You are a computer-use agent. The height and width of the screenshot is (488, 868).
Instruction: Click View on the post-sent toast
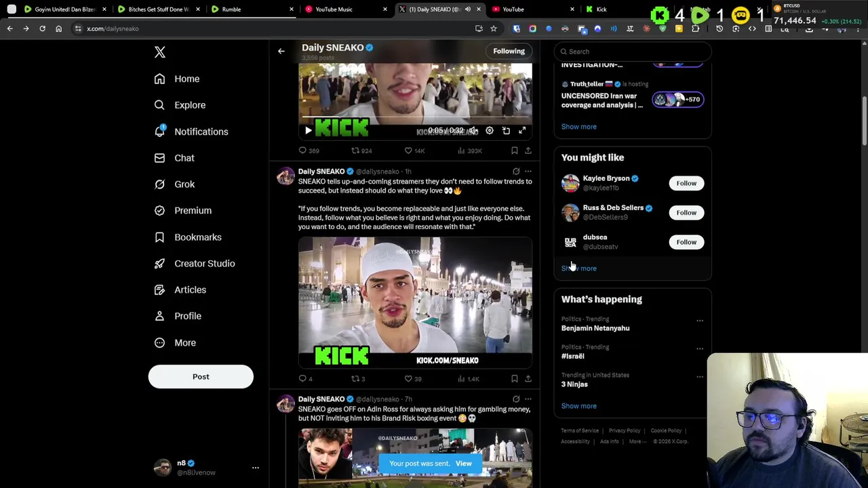point(463,464)
